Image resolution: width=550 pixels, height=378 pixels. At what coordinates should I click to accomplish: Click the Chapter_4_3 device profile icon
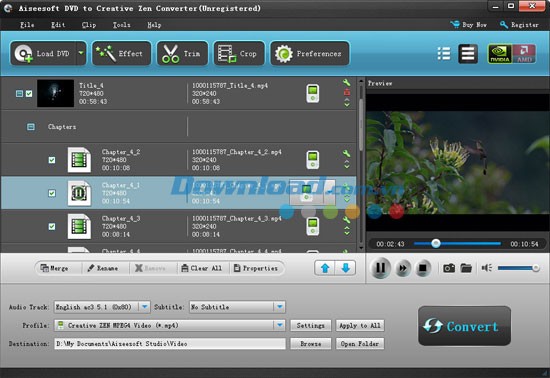(x=313, y=227)
